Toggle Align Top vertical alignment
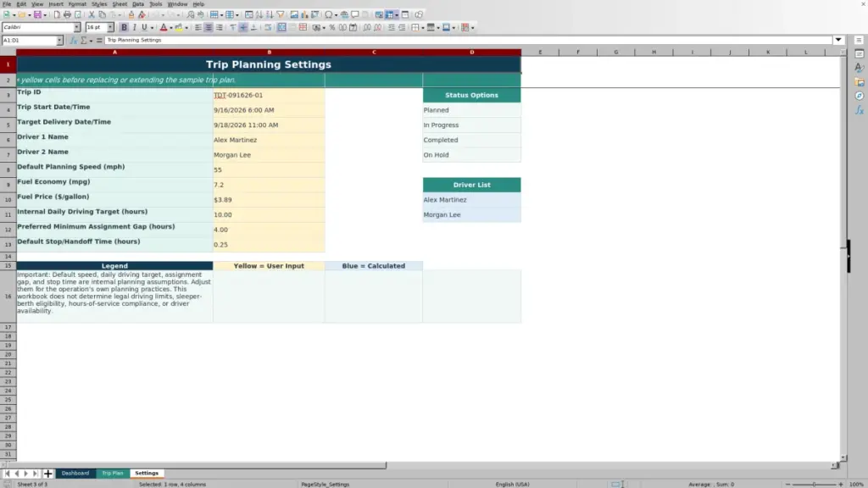This screenshot has width=868, height=488. click(x=233, y=28)
